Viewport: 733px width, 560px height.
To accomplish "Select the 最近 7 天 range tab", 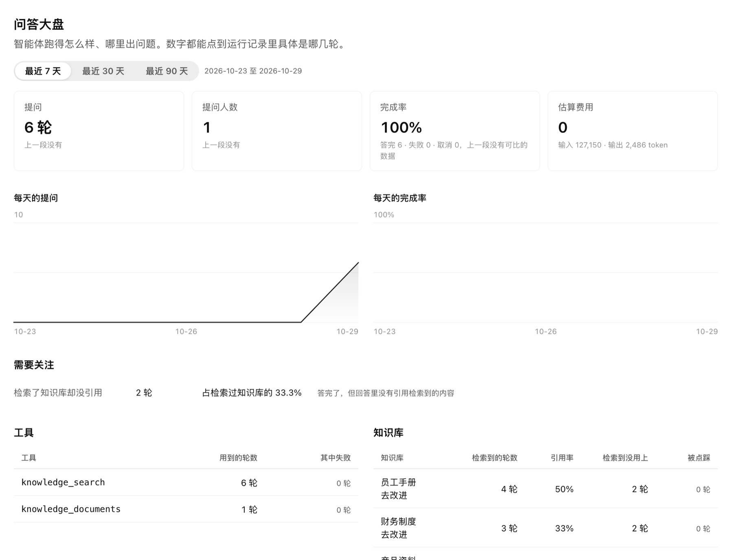I will point(43,71).
